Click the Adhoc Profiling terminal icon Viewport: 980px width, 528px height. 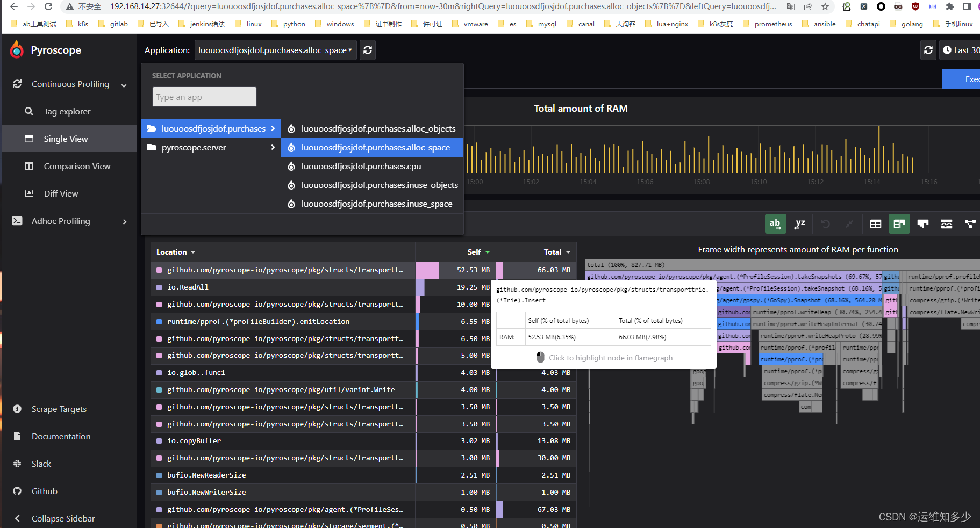click(x=17, y=221)
